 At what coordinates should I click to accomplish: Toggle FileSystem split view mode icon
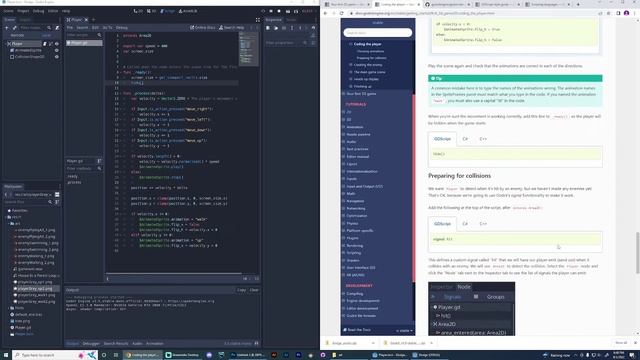click(x=57, y=195)
